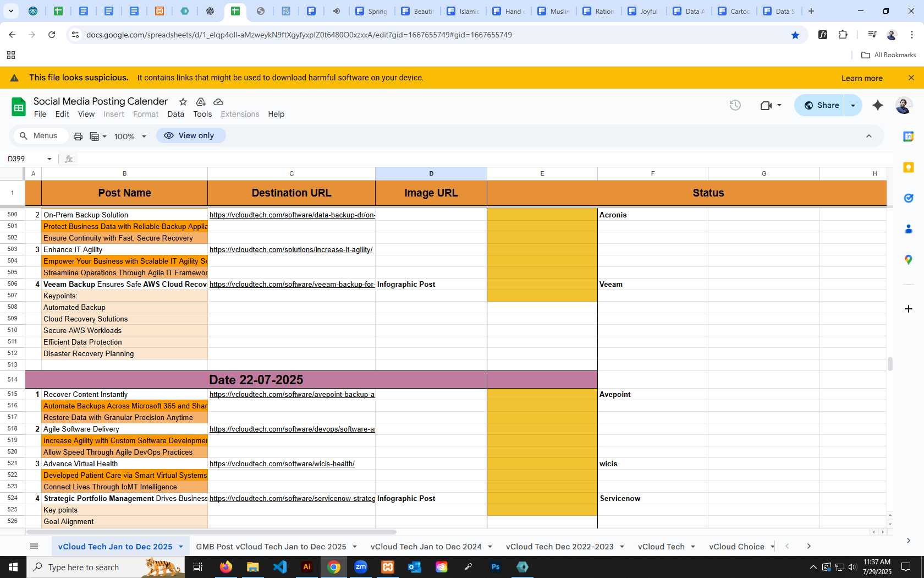This screenshot has width=924, height=578.
Task: Click the Windows Start button
Action: tap(13, 566)
